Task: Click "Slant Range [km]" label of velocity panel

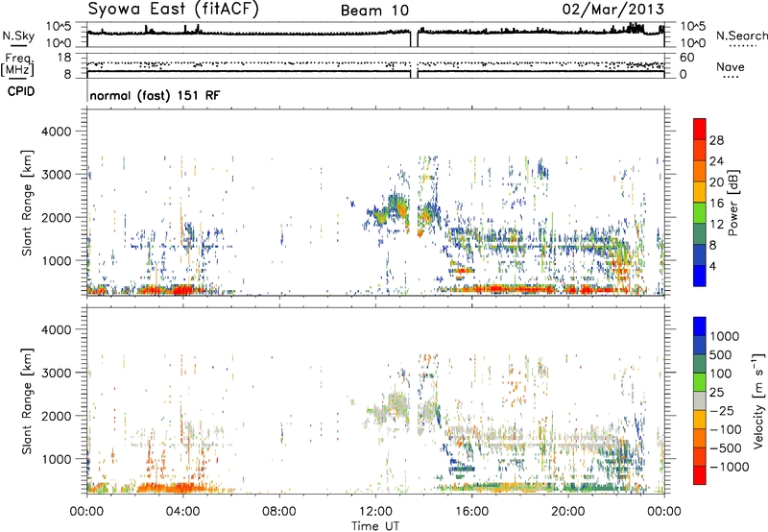Action: pos(27,400)
